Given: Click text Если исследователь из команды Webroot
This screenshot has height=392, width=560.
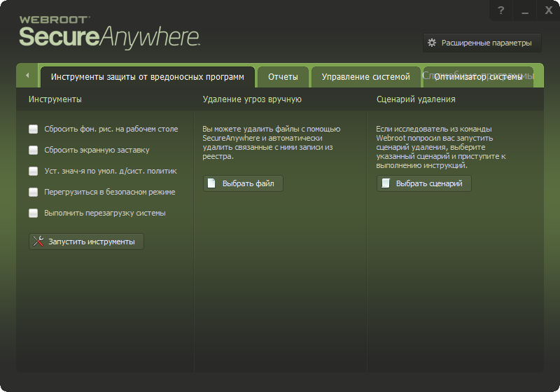Looking at the screenshot, I should [441, 147].
